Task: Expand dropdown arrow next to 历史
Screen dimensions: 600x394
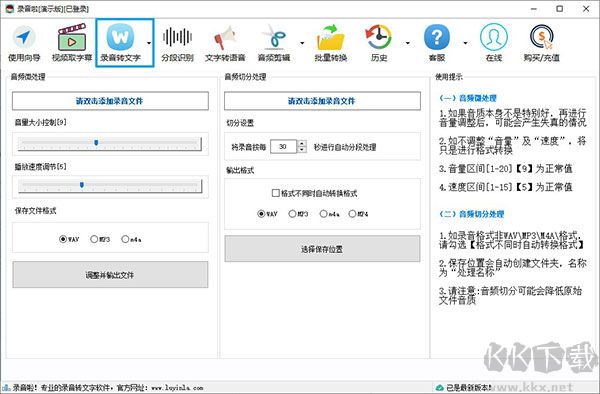Action: tap(408, 43)
